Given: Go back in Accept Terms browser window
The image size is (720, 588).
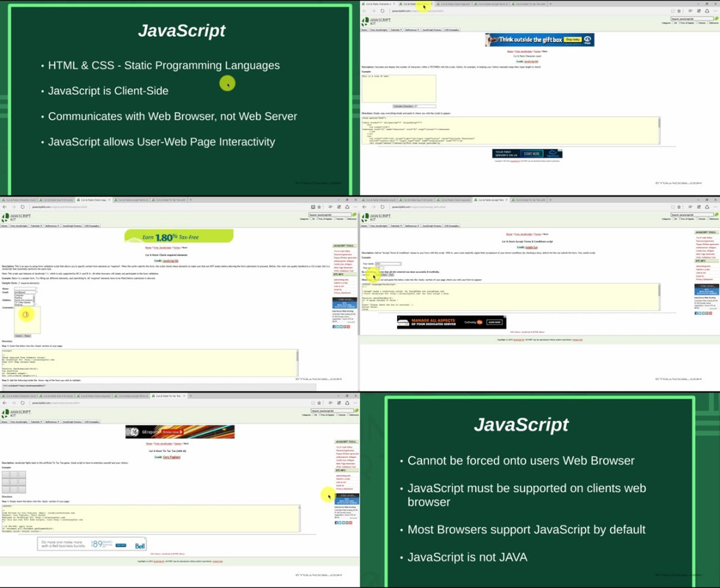Looking at the screenshot, I should pos(365,207).
